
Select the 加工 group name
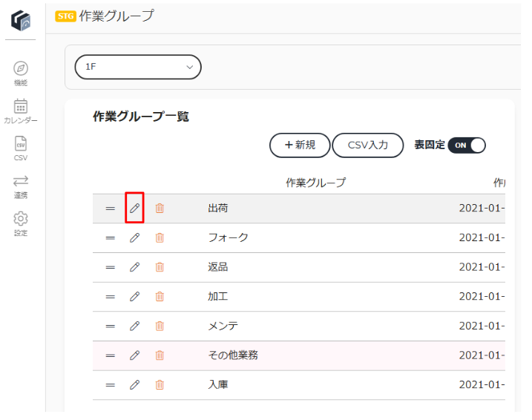click(x=218, y=297)
